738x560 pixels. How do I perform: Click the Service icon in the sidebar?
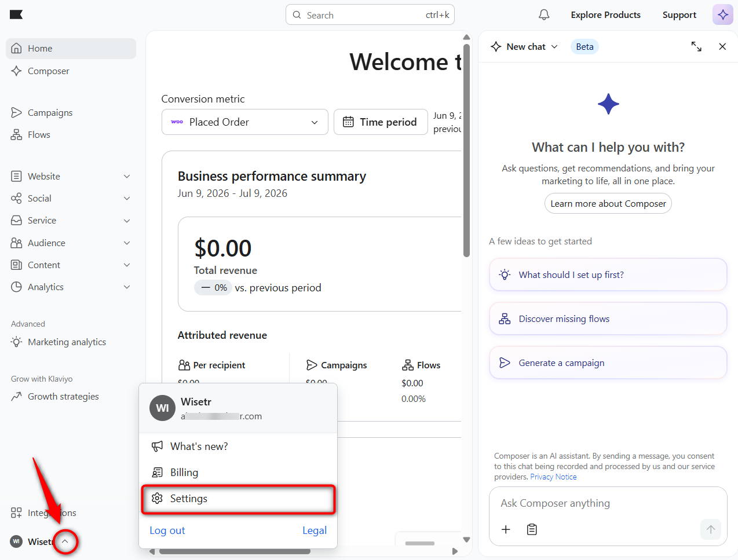[16, 221]
